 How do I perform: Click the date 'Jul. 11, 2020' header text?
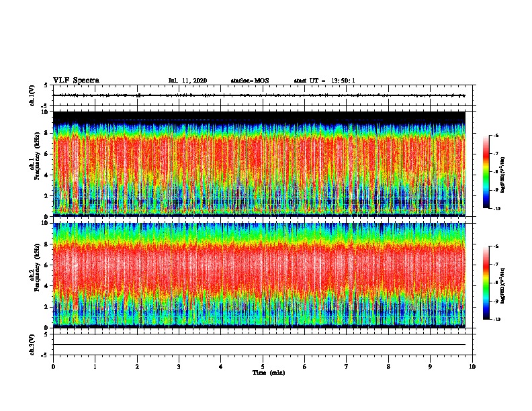(x=187, y=81)
